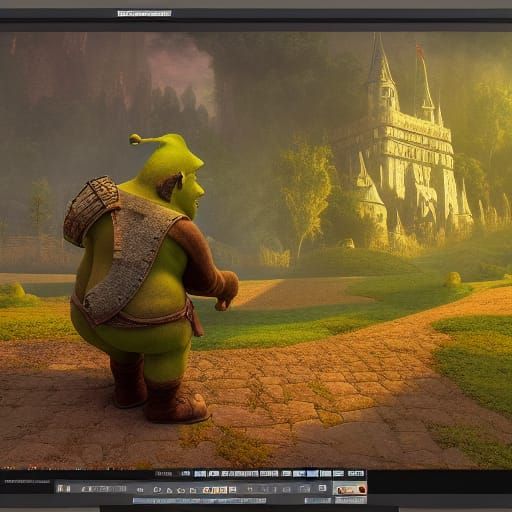This screenshot has width=512, height=512.
Task: Select the white highlighted label in top bar
Action: tap(144, 13)
